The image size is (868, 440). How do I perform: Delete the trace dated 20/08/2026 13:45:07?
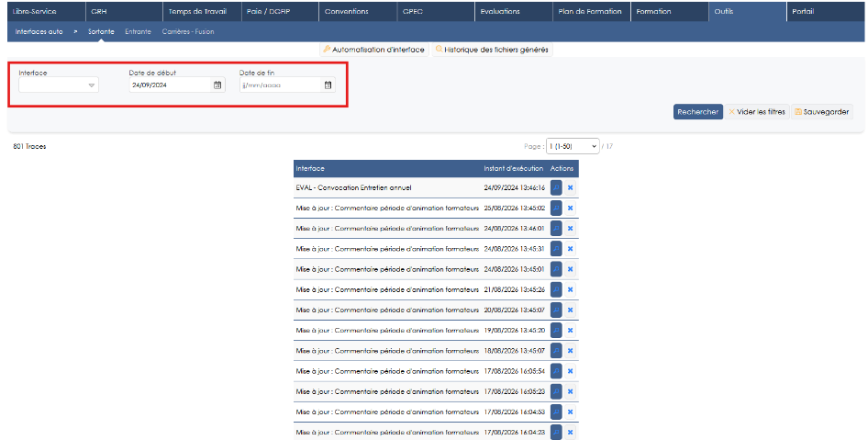tap(570, 310)
